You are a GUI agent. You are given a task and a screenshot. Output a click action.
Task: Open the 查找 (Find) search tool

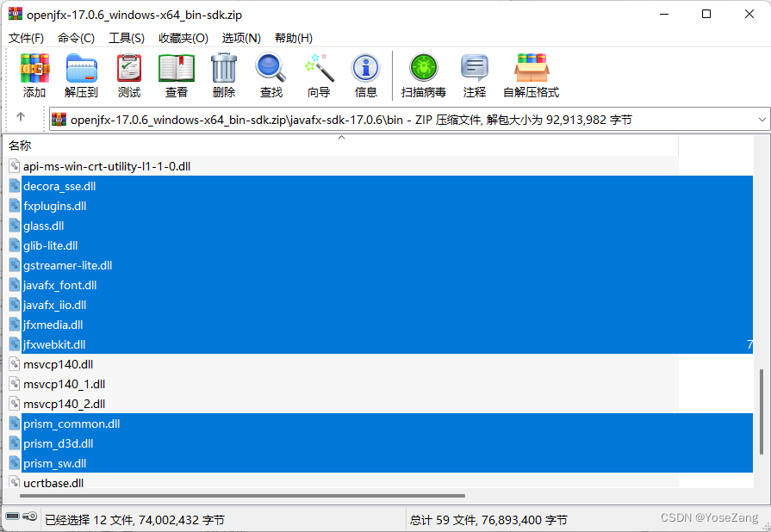coord(270,75)
